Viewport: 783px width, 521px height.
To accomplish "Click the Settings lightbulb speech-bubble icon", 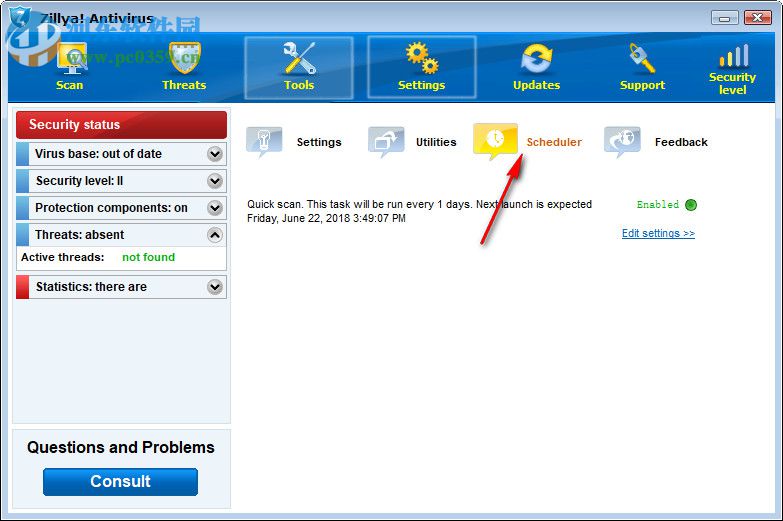I will tap(264, 142).
